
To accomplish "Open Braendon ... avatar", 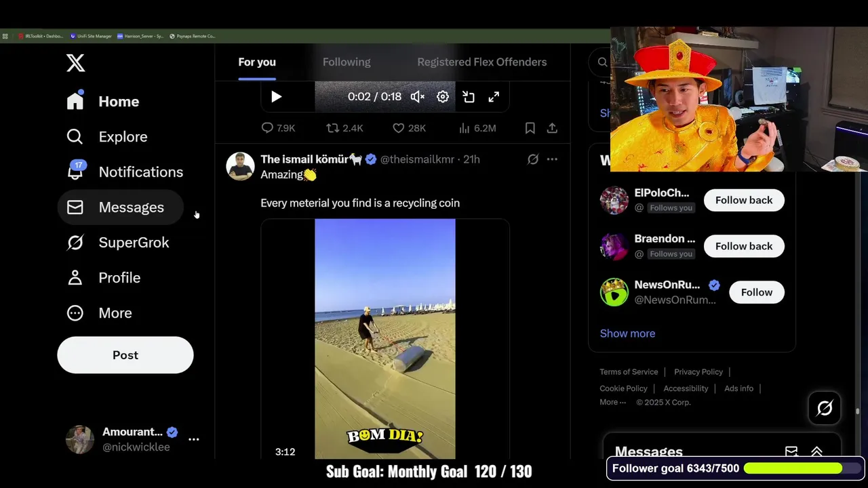I will click(614, 246).
